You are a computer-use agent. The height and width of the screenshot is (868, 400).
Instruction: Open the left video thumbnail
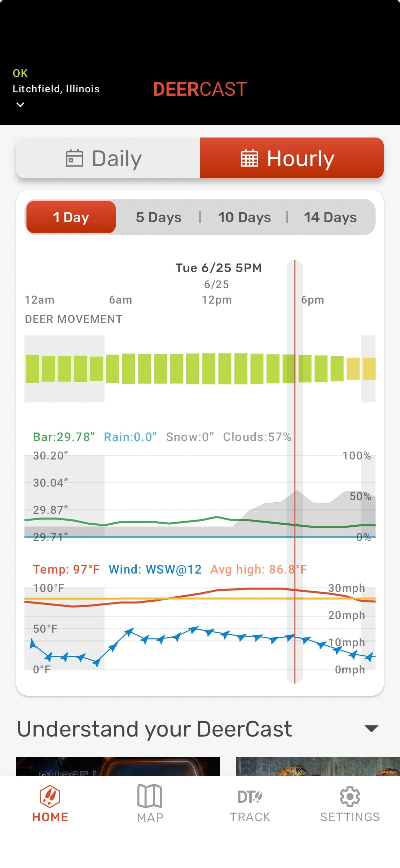coord(118,766)
